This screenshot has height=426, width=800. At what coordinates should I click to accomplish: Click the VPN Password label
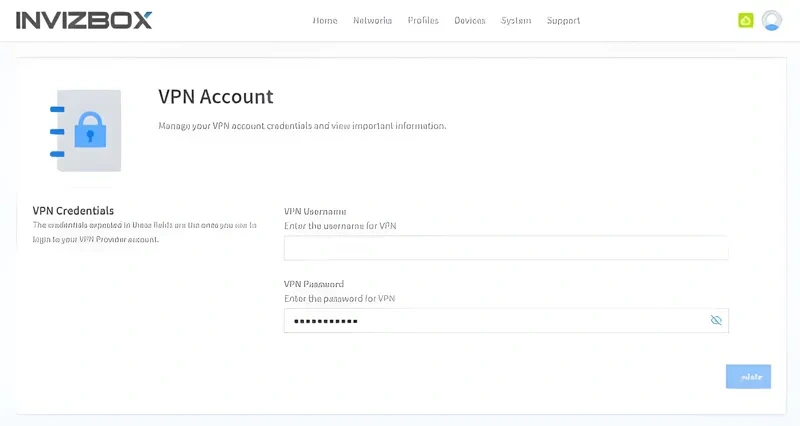point(314,284)
